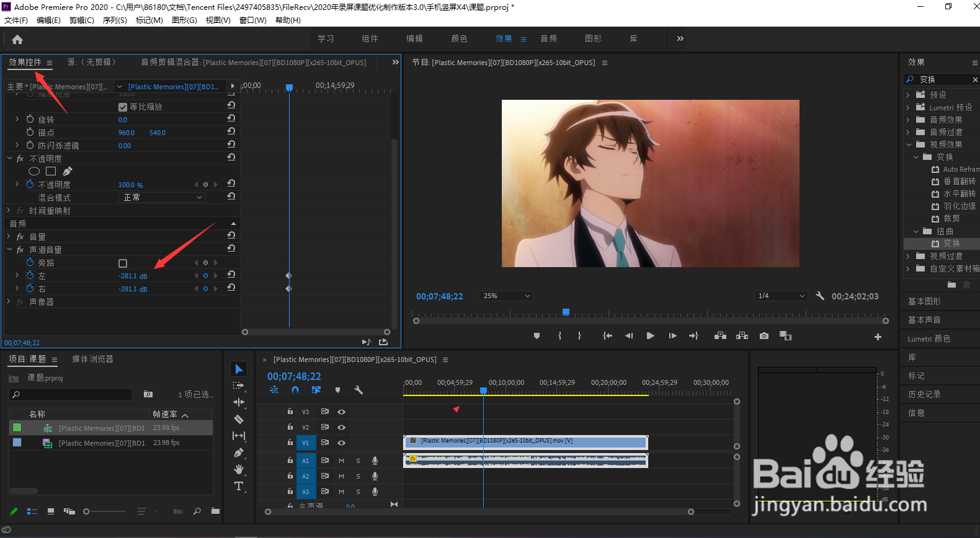
Task: Click the left channel -281.1 dB value
Action: [133, 276]
